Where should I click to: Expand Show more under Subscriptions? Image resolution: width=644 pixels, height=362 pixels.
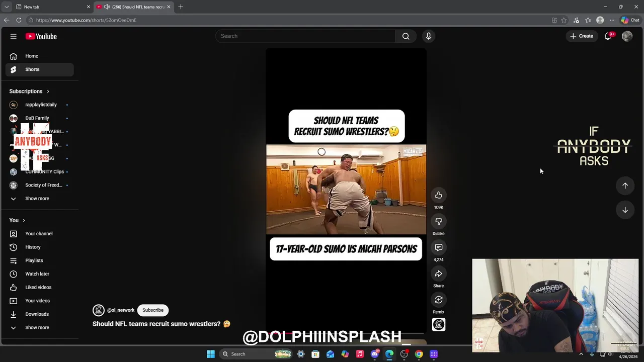[39, 199]
